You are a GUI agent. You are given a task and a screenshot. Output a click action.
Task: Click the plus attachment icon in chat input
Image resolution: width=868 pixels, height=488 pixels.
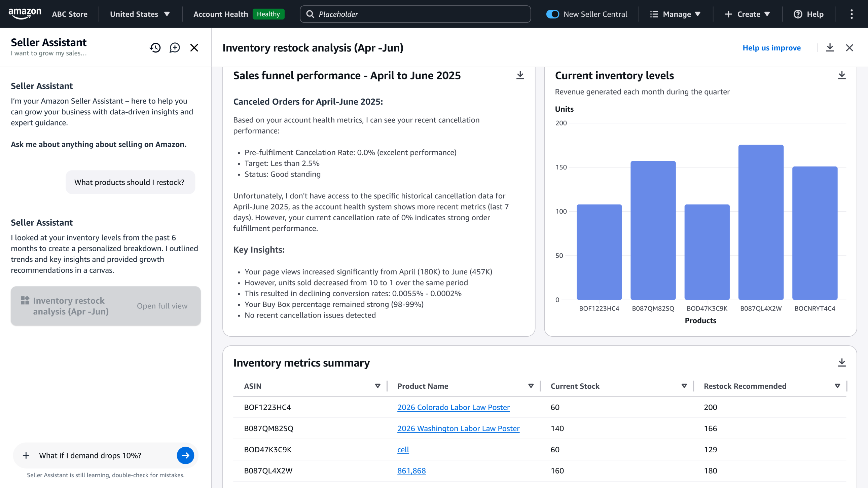(26, 455)
